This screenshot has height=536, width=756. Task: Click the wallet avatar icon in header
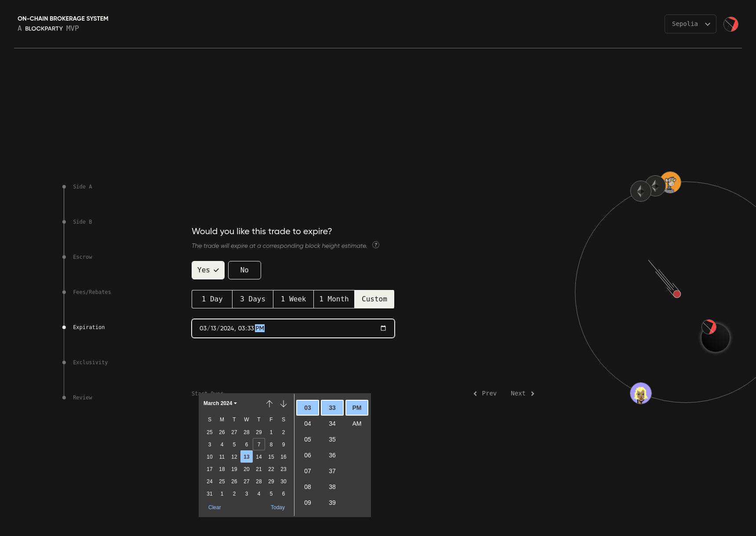click(731, 24)
